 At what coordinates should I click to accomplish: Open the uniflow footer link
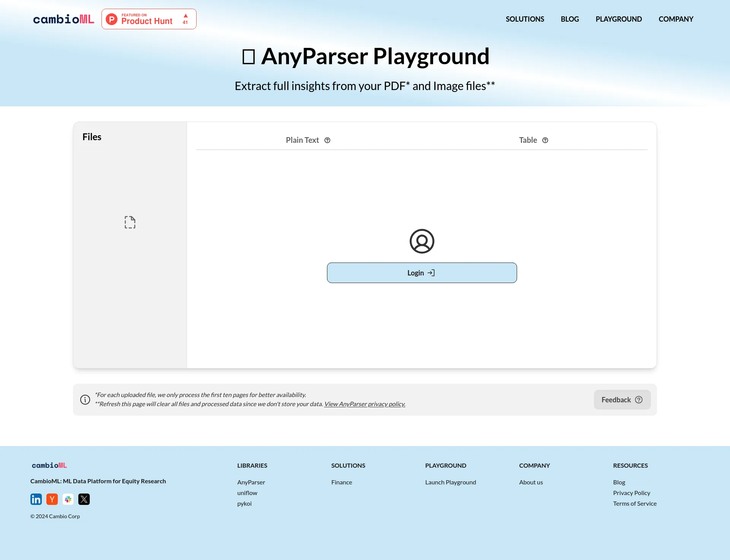247,493
